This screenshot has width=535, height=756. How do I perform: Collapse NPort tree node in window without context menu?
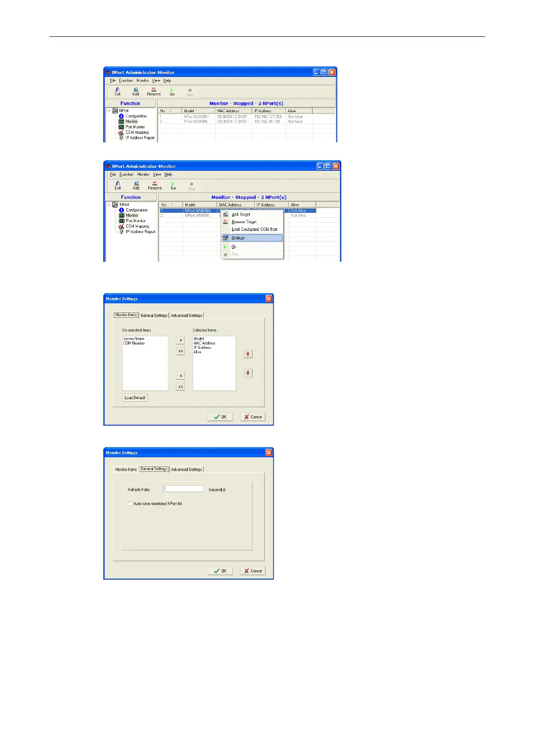click(109, 110)
